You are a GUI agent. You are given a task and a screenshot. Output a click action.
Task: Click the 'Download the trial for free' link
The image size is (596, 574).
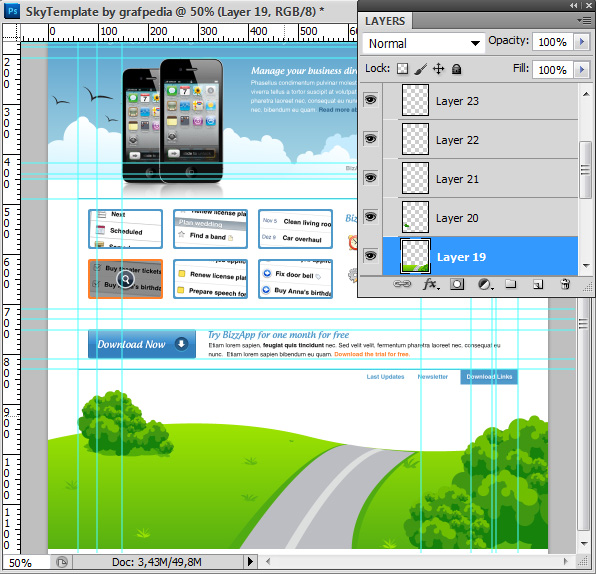[x=372, y=354]
